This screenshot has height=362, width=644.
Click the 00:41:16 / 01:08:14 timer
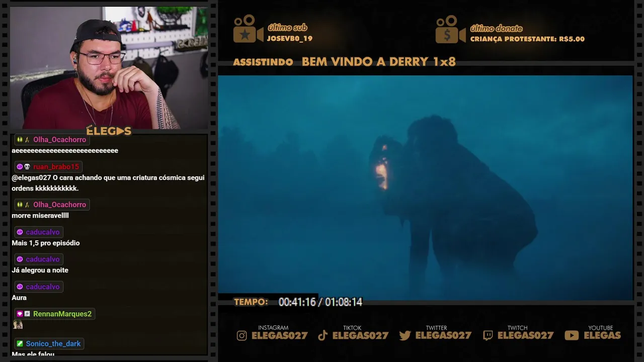(x=320, y=302)
